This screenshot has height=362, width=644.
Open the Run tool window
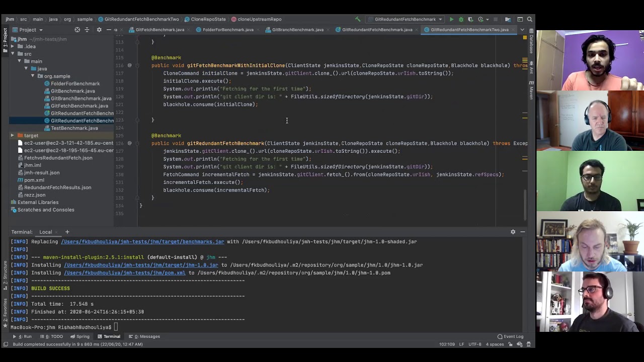click(22, 336)
